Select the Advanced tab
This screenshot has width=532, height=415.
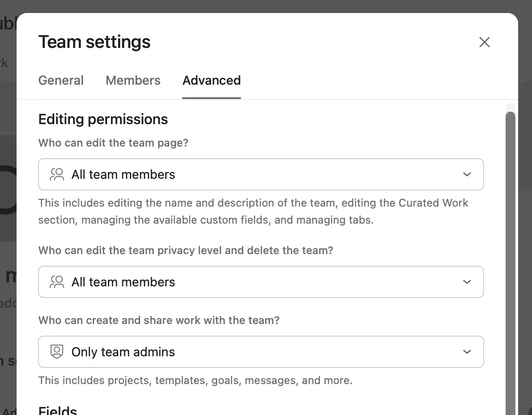(211, 80)
